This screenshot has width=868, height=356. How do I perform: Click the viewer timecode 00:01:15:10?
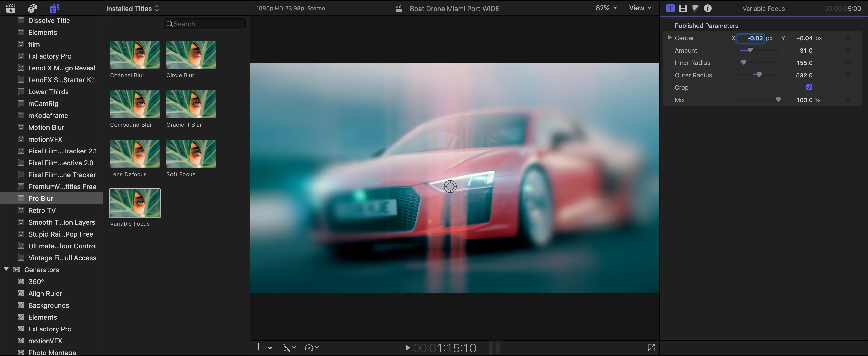pos(445,348)
